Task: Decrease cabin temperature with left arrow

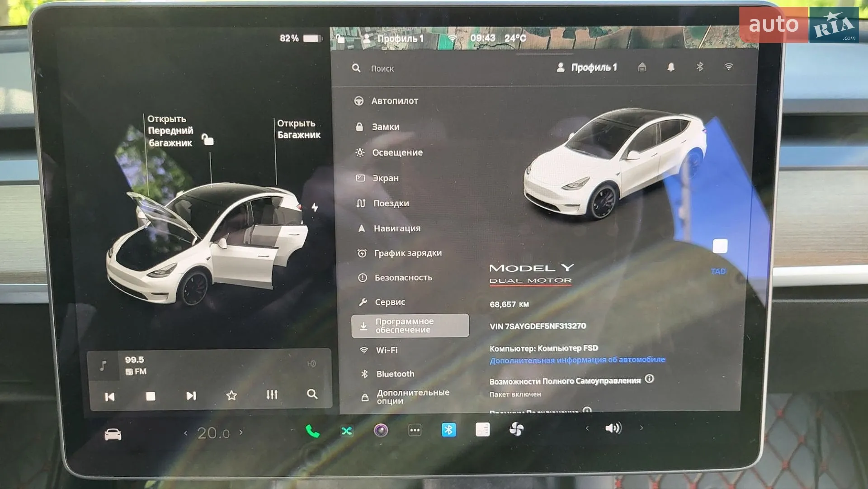Action: tap(185, 433)
